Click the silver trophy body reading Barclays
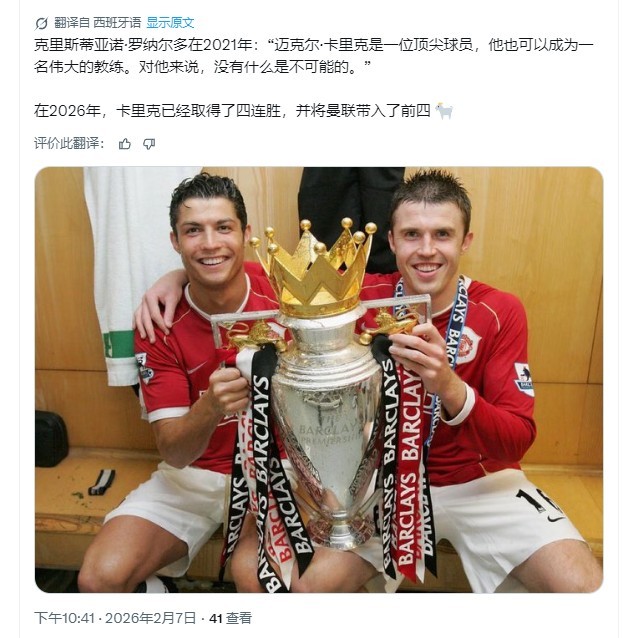The width and height of the screenshot is (636, 638). pos(326,427)
